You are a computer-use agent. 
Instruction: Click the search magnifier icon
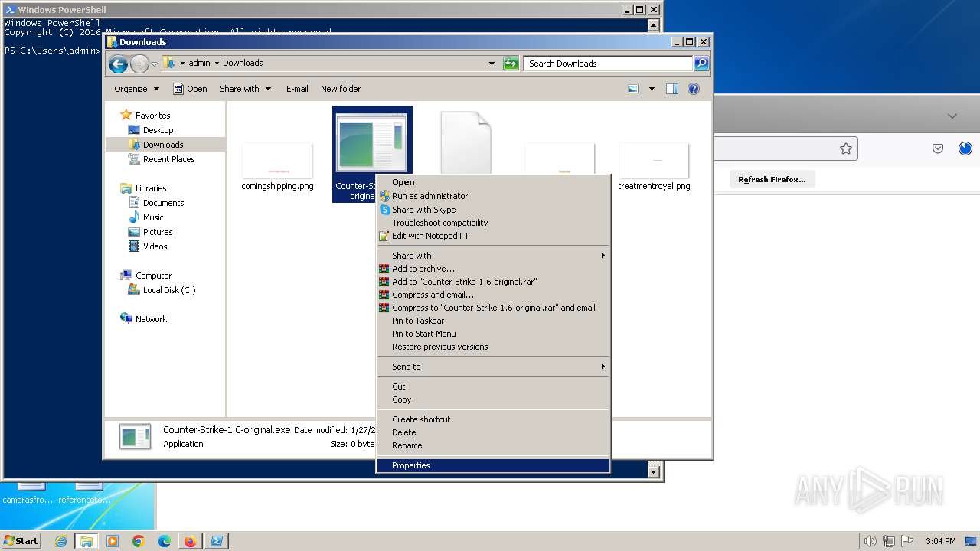pyautogui.click(x=701, y=64)
